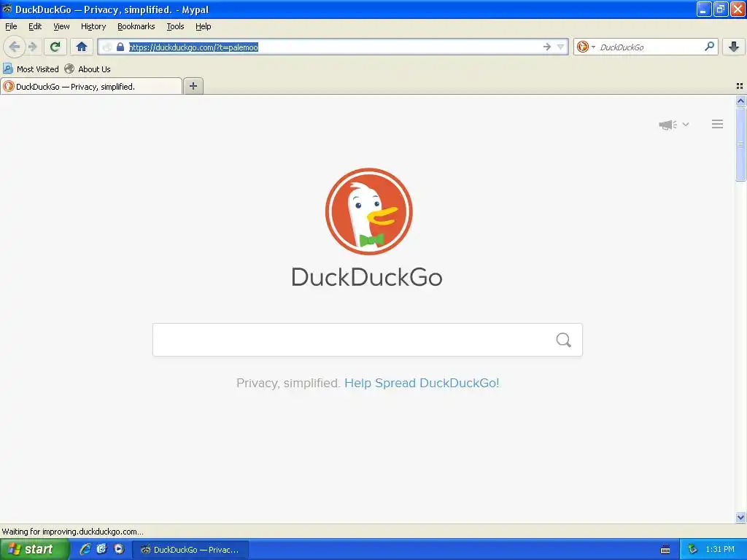Go back with the Back arrow button
This screenshot has height=560, width=747.
pyautogui.click(x=15, y=47)
